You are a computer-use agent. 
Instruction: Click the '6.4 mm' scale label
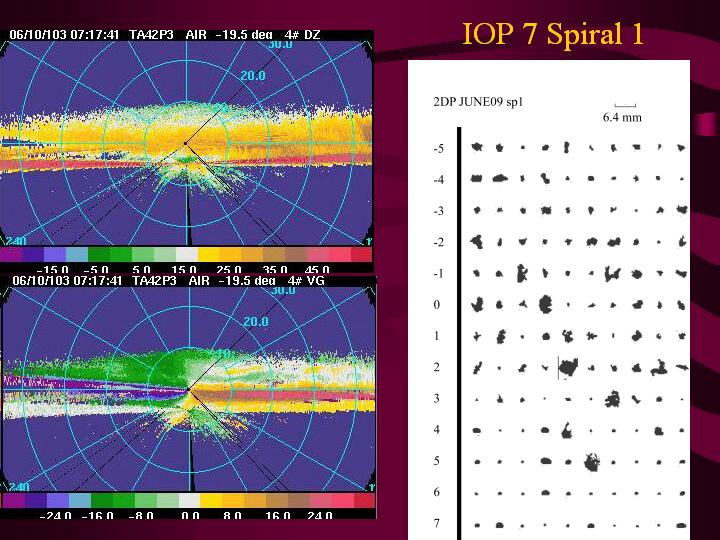[x=622, y=117]
